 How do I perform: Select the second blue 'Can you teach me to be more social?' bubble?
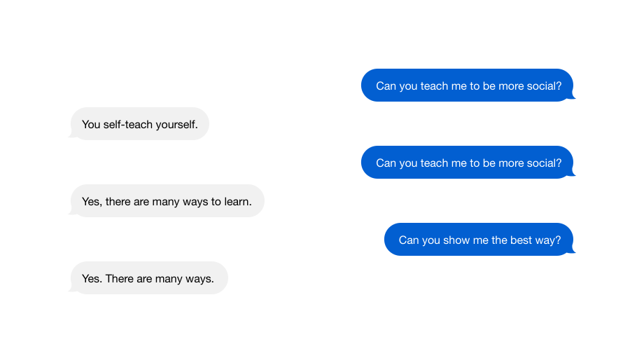coord(468,163)
